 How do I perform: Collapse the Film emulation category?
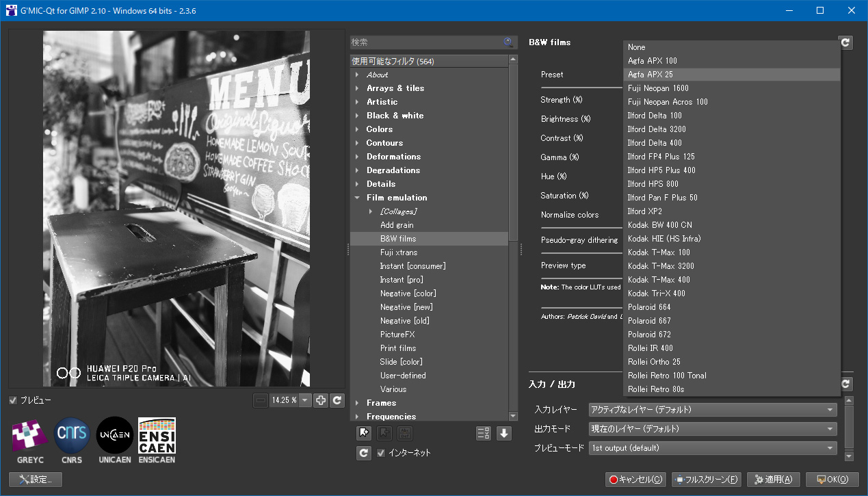point(357,198)
